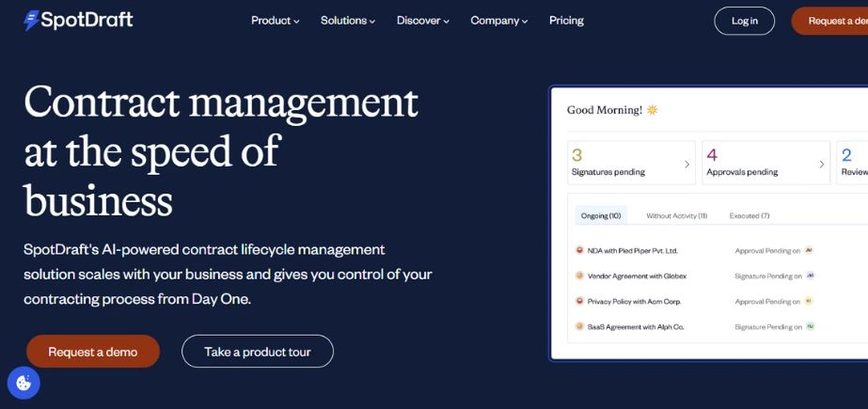
Task: Click the status icon beside NDA with Pied Piper
Action: click(x=579, y=250)
